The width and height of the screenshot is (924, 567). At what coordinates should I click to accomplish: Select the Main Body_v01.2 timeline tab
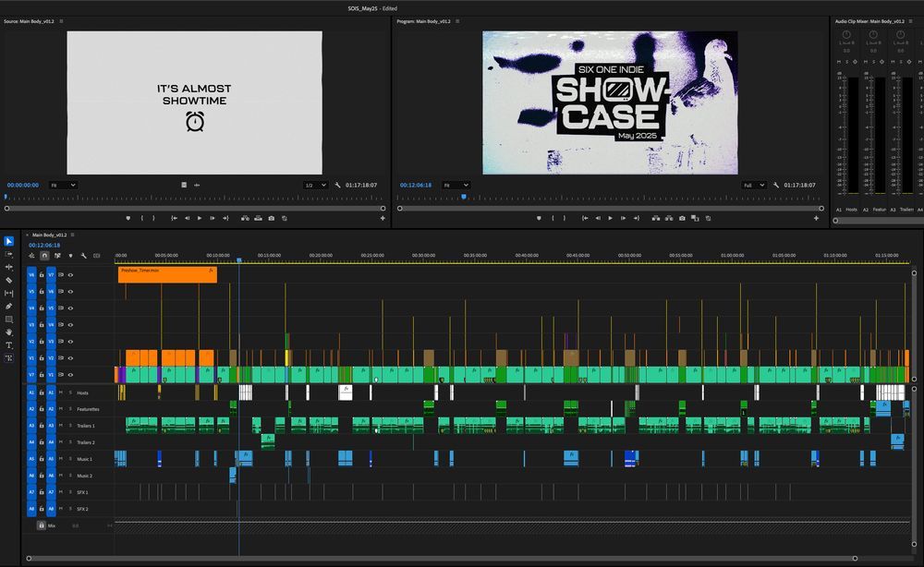click(50, 235)
